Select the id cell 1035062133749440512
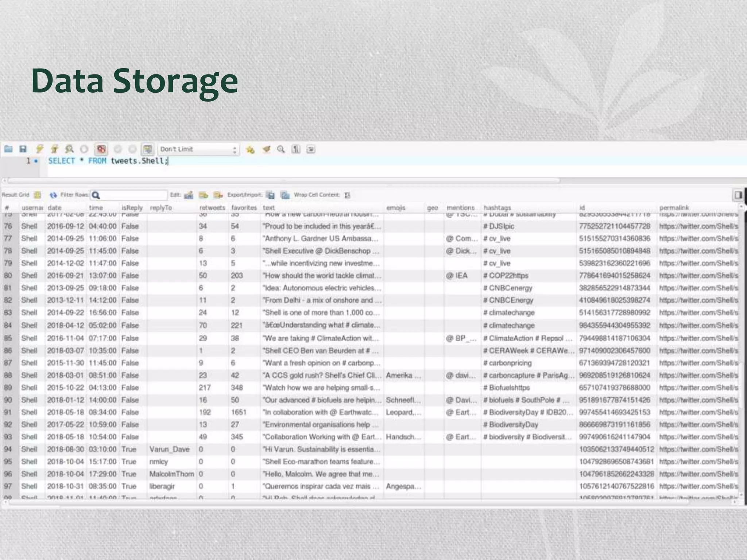747x560 pixels. click(x=616, y=449)
